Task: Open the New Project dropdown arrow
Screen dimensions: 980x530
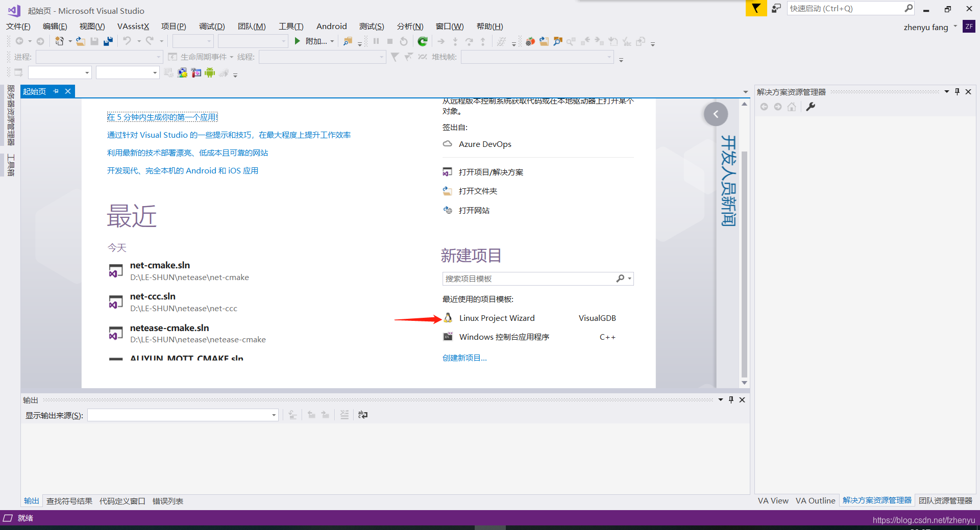Action: (70, 41)
